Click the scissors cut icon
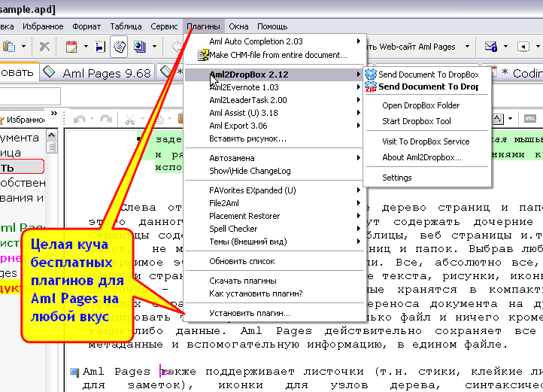Image resolution: width=543 pixels, height=392 pixels. tap(130, 119)
